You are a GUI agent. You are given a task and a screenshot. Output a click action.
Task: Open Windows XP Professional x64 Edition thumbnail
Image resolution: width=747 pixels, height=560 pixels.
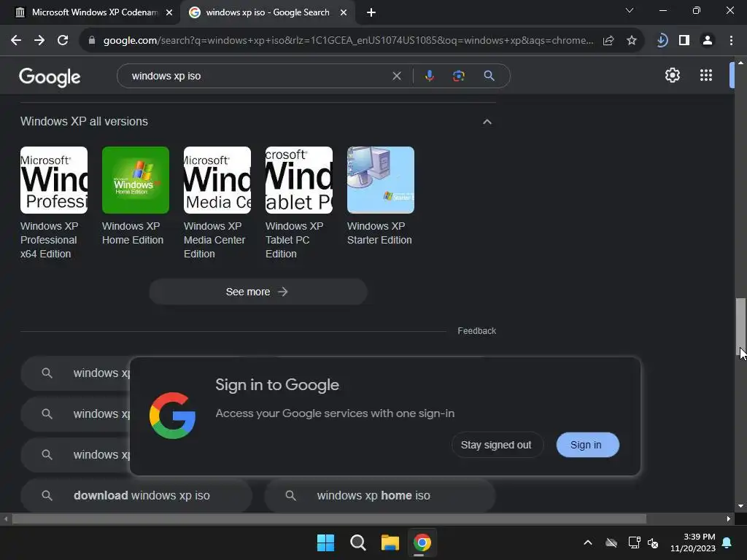(54, 180)
